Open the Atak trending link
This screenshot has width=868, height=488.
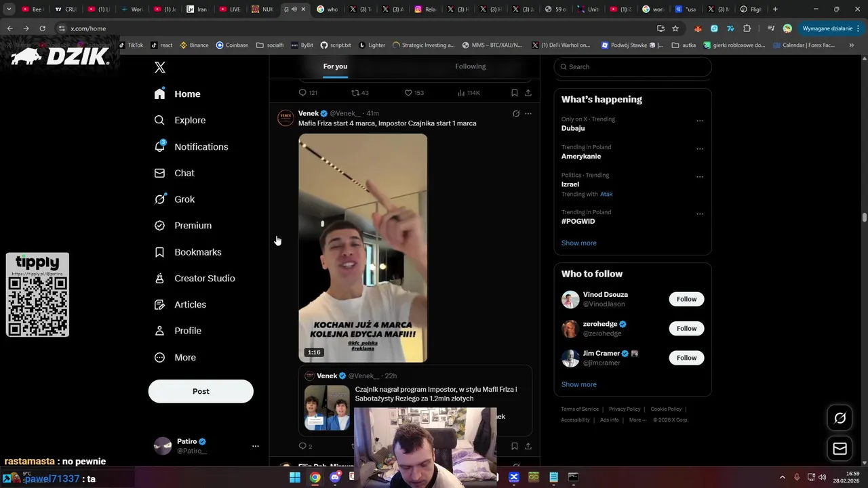[x=606, y=194]
